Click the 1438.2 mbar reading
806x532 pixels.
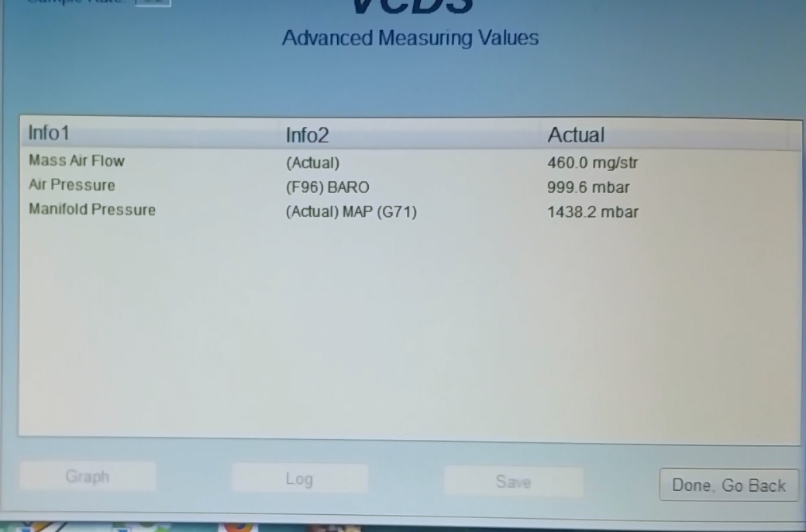pyautogui.click(x=593, y=212)
